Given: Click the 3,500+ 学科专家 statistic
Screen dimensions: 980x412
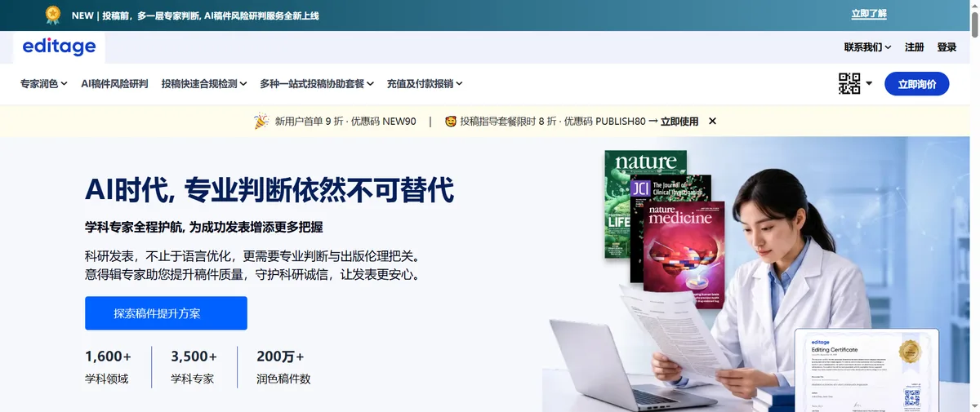Looking at the screenshot, I should 194,367.
